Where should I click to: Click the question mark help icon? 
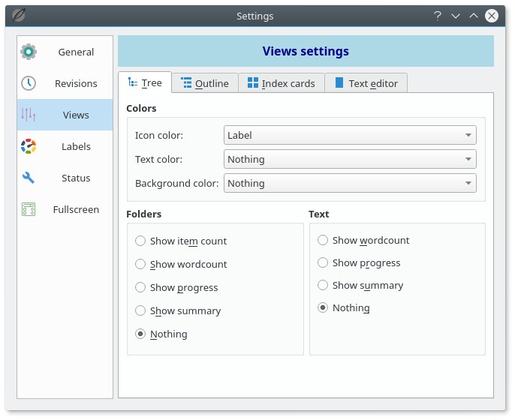coord(437,16)
